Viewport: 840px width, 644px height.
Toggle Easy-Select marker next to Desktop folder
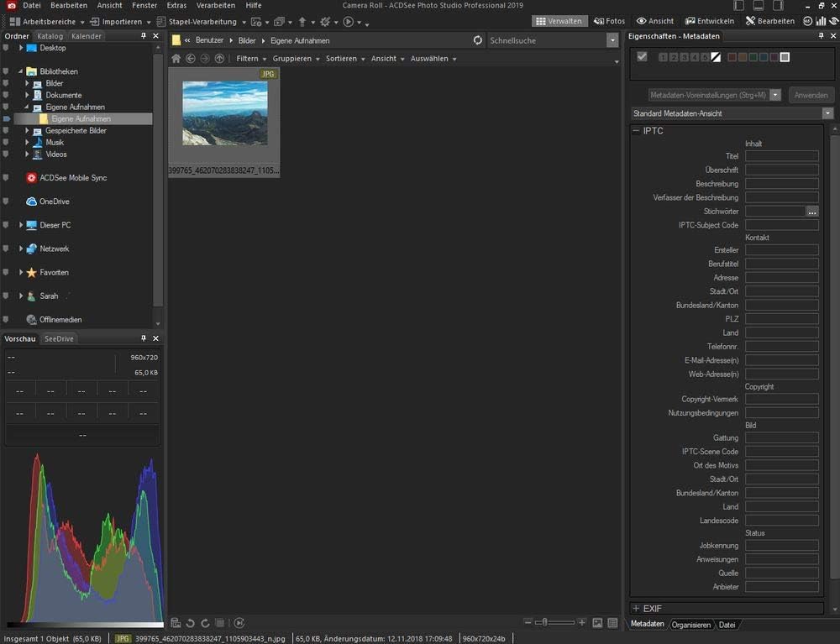[x=7, y=49]
